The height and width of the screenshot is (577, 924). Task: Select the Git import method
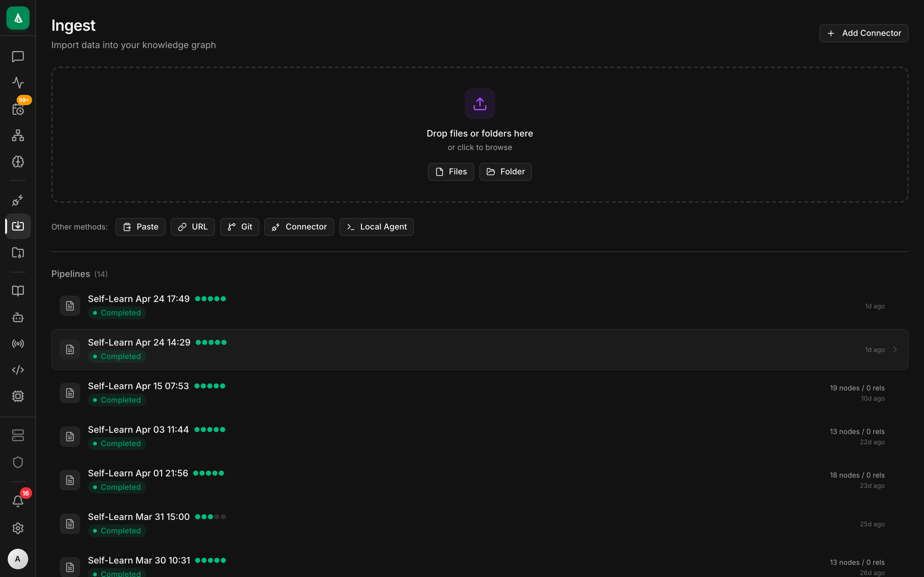pos(239,227)
